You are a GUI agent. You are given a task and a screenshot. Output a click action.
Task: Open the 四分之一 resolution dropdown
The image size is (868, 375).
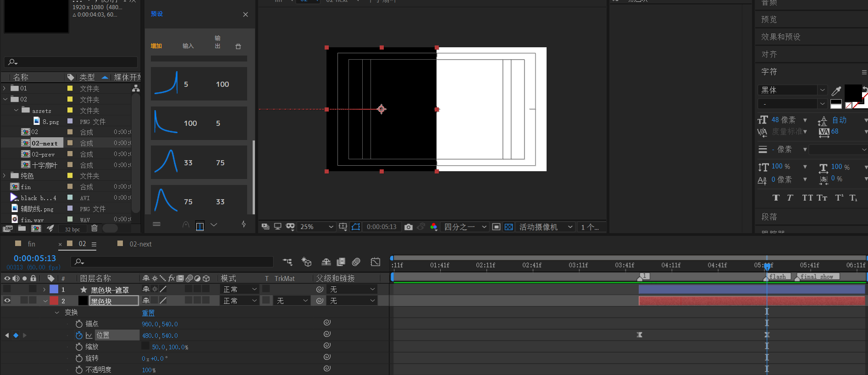tap(465, 227)
